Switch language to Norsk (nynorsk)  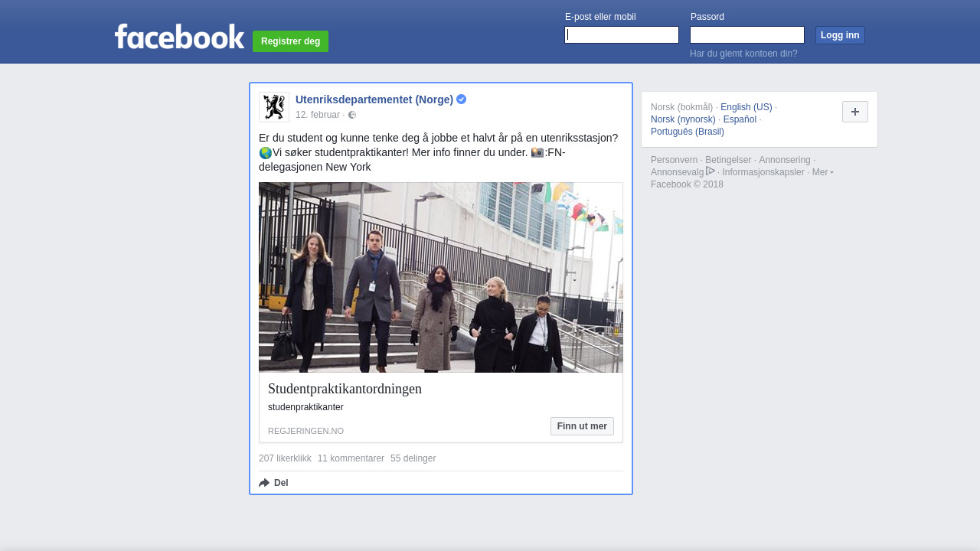tap(683, 119)
